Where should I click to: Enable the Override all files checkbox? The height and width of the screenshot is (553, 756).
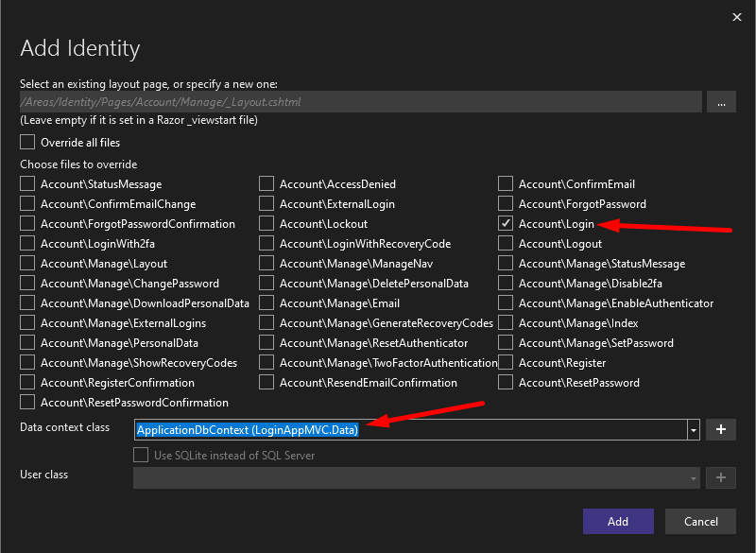tap(28, 143)
